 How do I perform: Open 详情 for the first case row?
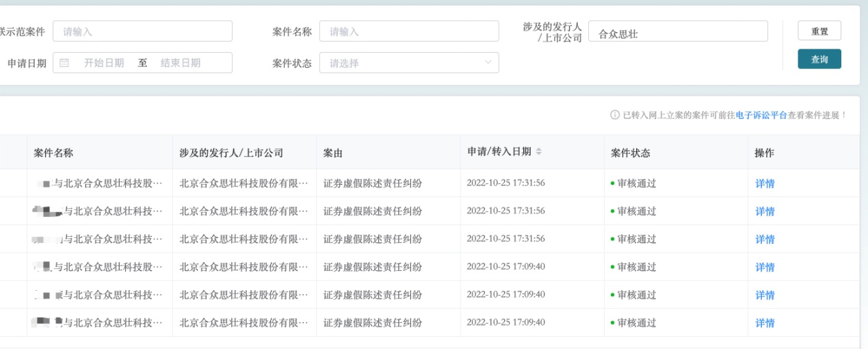[x=765, y=183]
